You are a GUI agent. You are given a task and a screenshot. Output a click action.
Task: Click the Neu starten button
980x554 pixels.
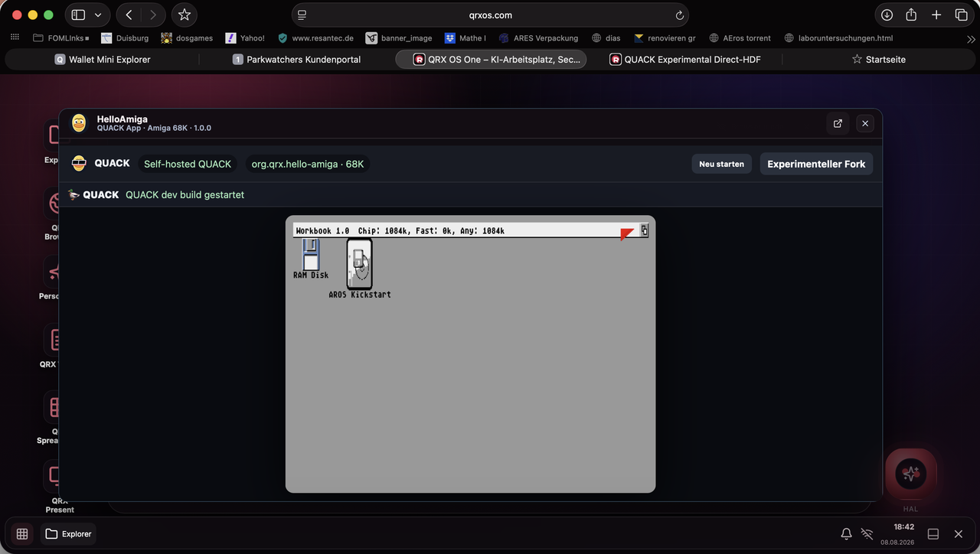tap(721, 164)
